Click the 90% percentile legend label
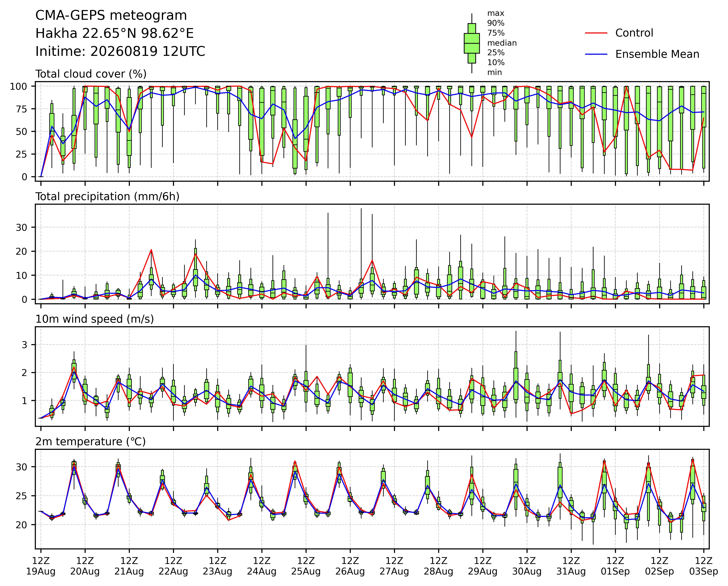The width and height of the screenshot is (728, 586). (496, 23)
